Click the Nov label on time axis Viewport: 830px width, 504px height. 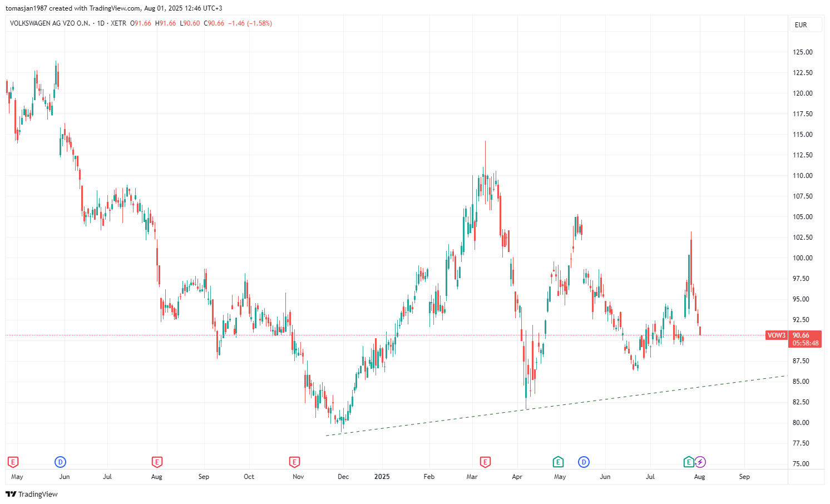pos(298,477)
